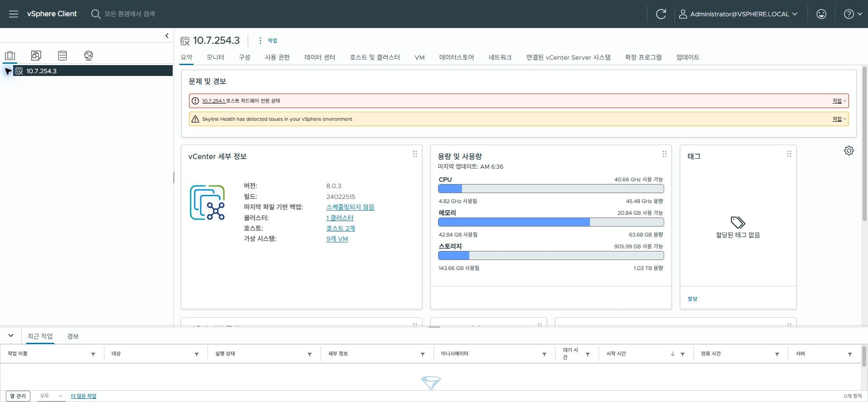Filter the 완료 시간 column

(x=777, y=354)
